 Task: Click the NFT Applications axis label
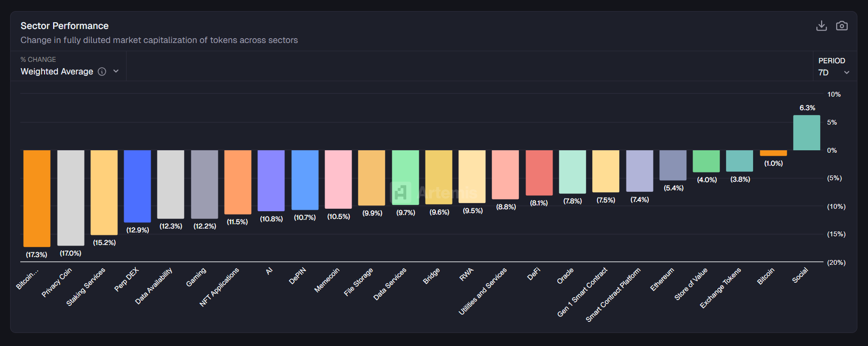coord(220,287)
